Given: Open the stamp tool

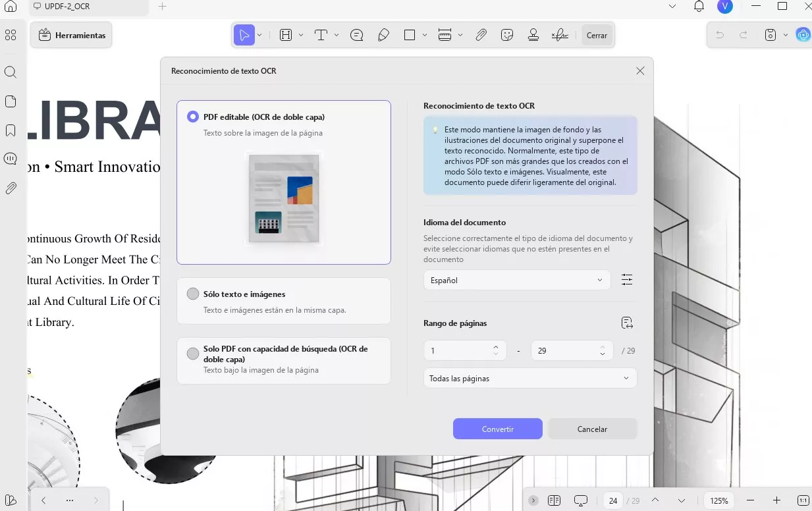Looking at the screenshot, I should 533,36.
